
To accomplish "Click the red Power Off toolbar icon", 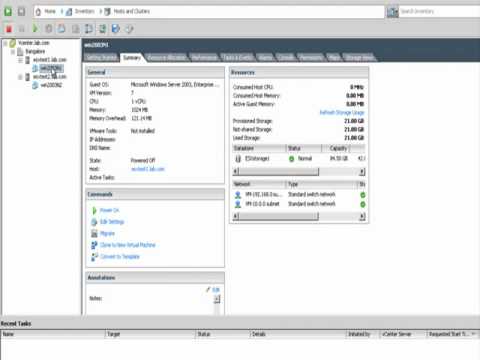I will [9, 29].
